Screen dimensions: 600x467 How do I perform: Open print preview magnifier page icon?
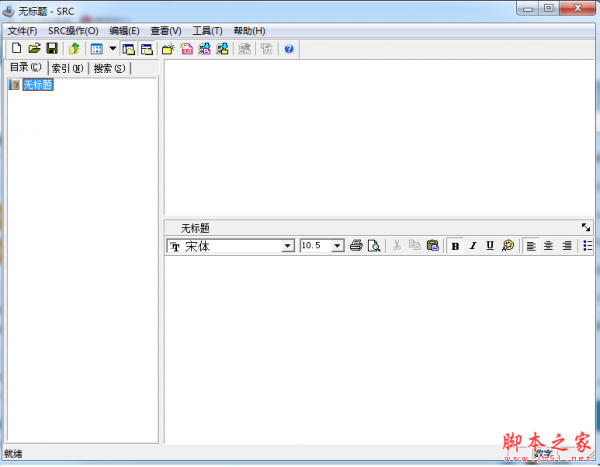[374, 246]
